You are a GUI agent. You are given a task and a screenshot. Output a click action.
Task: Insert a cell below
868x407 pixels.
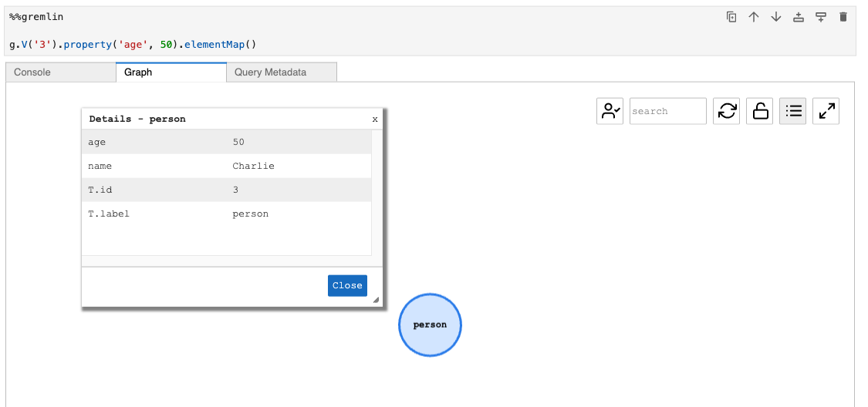tap(821, 17)
